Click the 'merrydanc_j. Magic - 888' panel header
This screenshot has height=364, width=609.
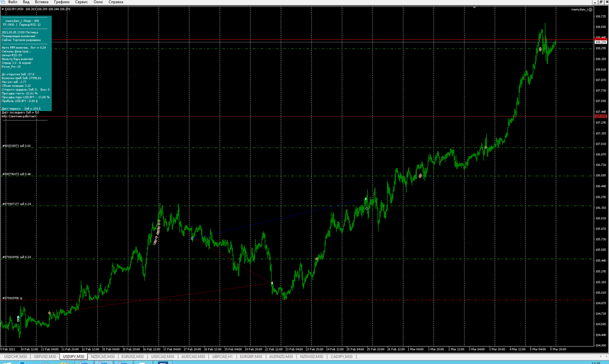(22, 21)
